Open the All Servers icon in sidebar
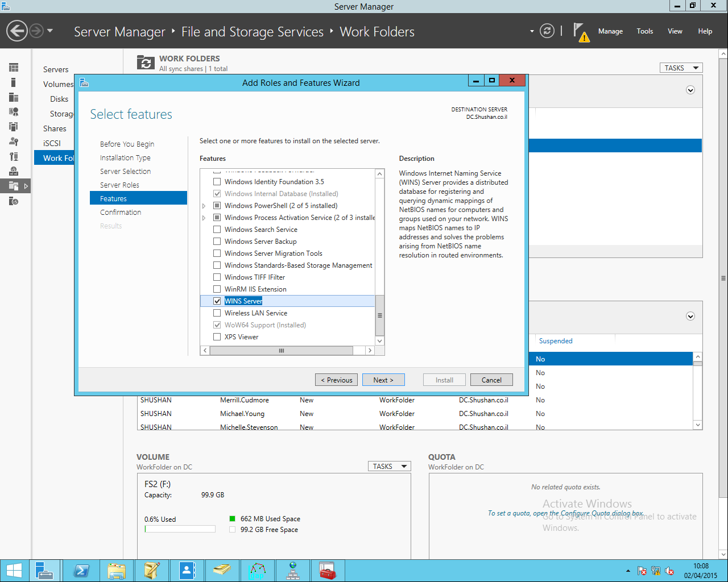Image resolution: width=728 pixels, height=582 pixels. [14, 97]
